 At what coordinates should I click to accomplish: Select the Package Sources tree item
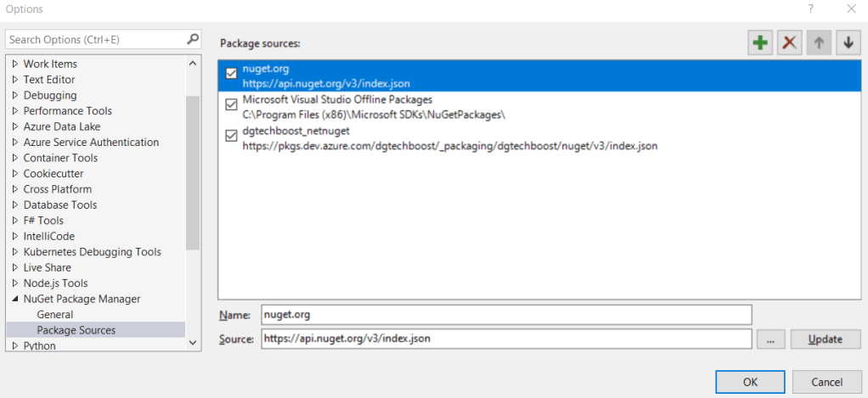76,330
